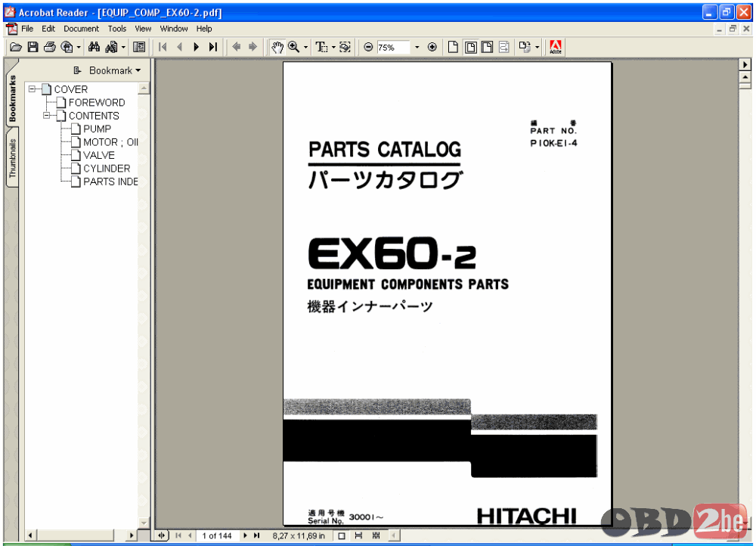Click the Go to previous view arrow
Image resolution: width=756 pixels, height=546 pixels.
(x=236, y=47)
